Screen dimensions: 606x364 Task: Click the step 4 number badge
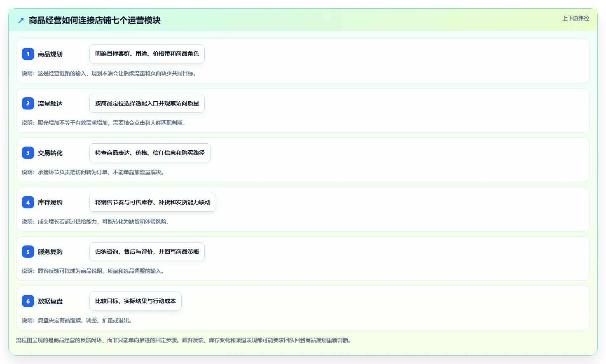28,202
